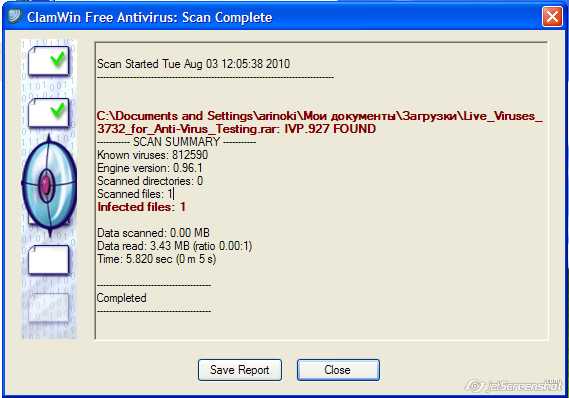Click the red X in title bar
This screenshot has height=398, width=569.
coord(552,17)
